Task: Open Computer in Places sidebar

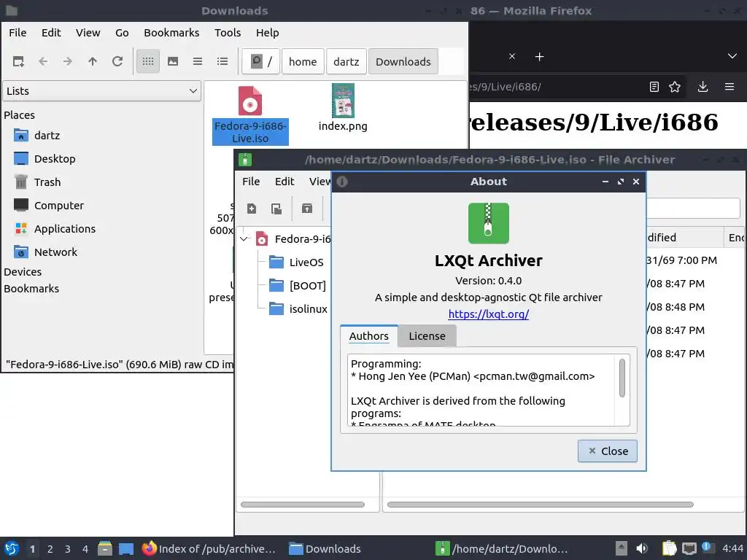Action: point(49,205)
